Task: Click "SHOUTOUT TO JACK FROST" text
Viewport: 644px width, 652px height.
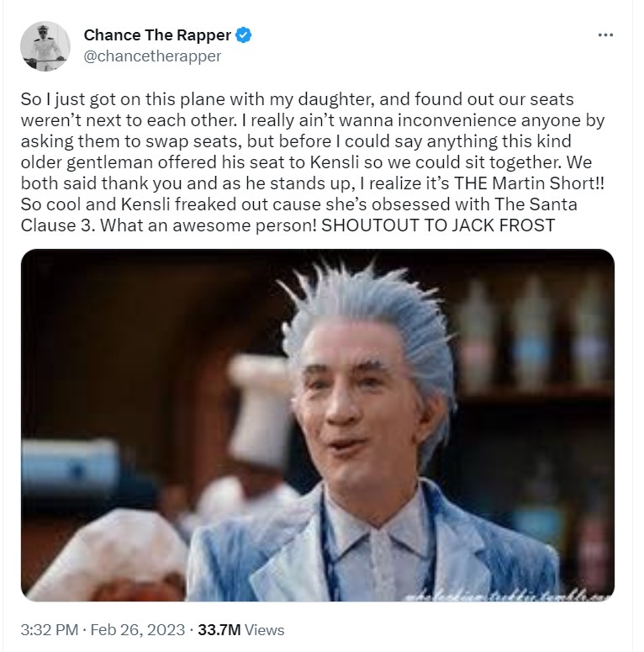Action: tap(438, 225)
